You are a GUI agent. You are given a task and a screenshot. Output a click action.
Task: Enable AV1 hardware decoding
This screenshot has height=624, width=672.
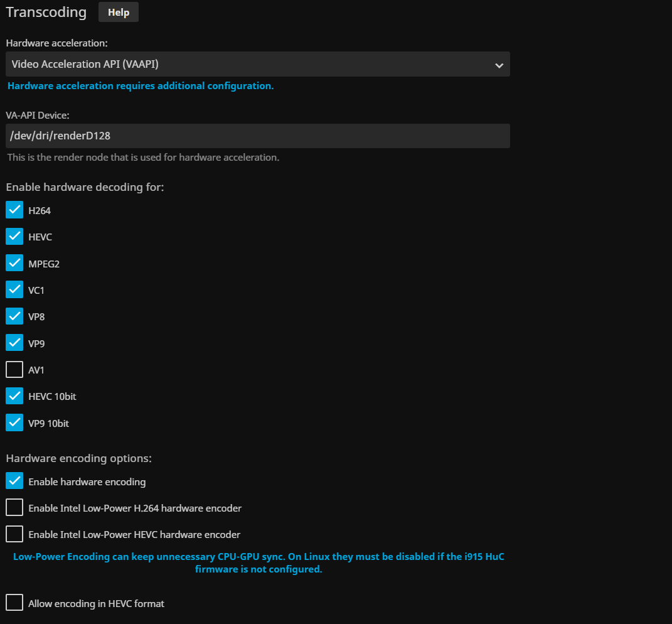click(x=14, y=370)
